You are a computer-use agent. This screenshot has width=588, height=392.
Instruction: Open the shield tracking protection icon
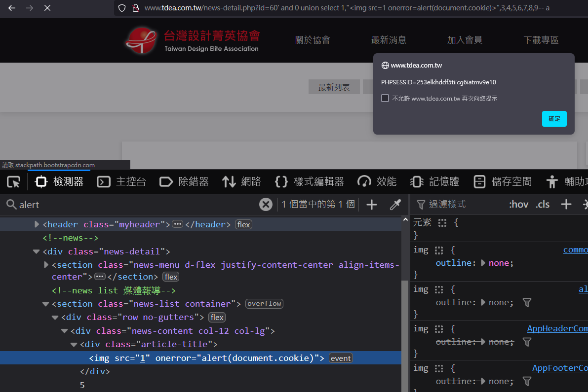(122, 8)
